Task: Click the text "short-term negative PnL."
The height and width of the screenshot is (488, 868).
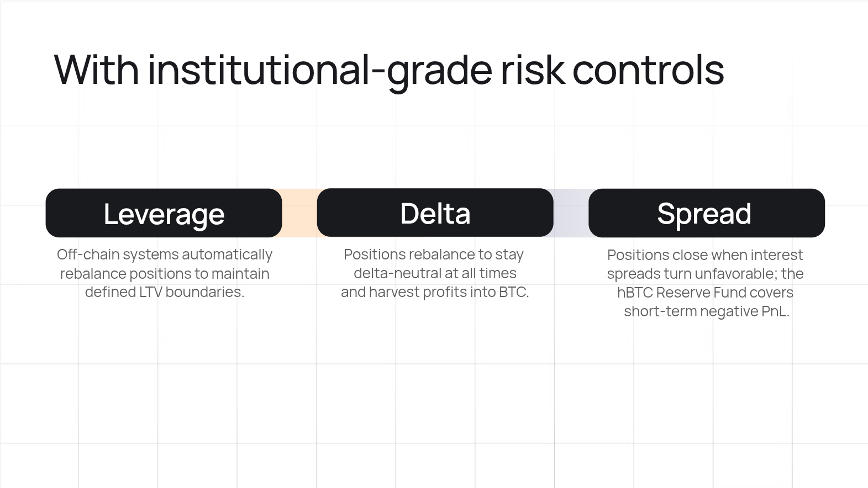Action: pyautogui.click(x=706, y=311)
